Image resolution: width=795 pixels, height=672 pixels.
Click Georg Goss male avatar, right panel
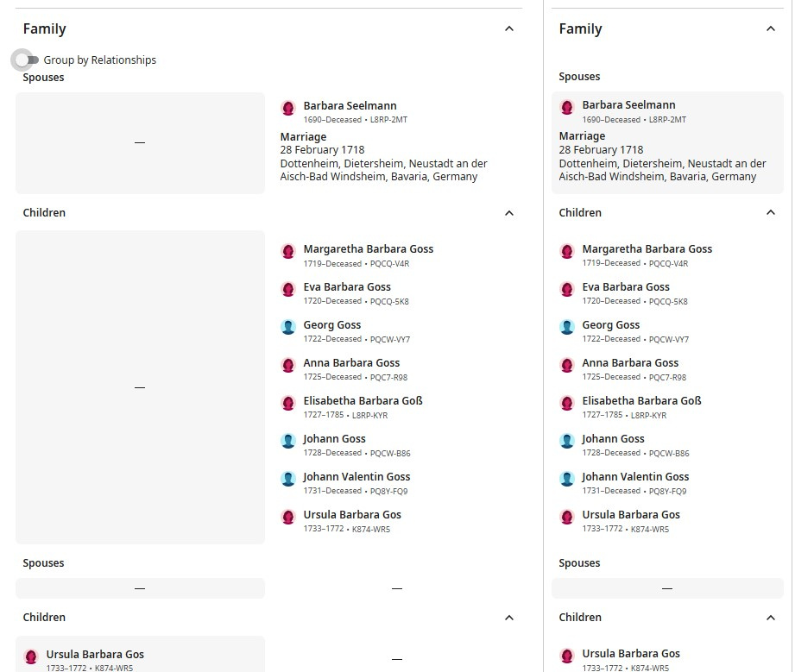coord(567,328)
